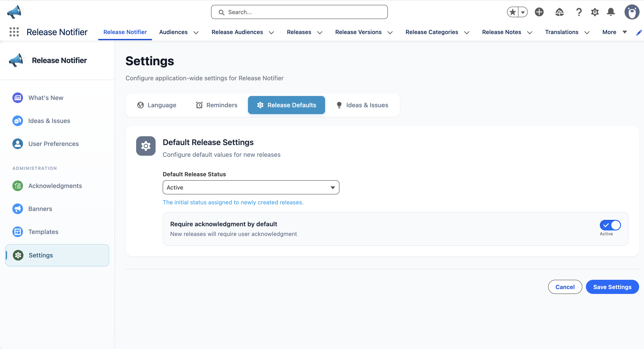Open the help question mark icon
This screenshot has width=644, height=349.
pos(579,12)
